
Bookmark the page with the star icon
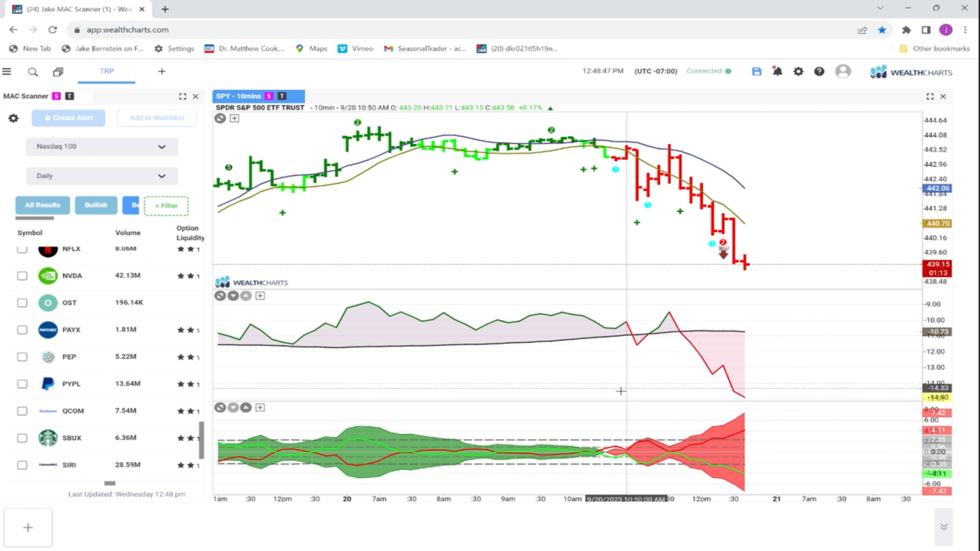(x=882, y=30)
